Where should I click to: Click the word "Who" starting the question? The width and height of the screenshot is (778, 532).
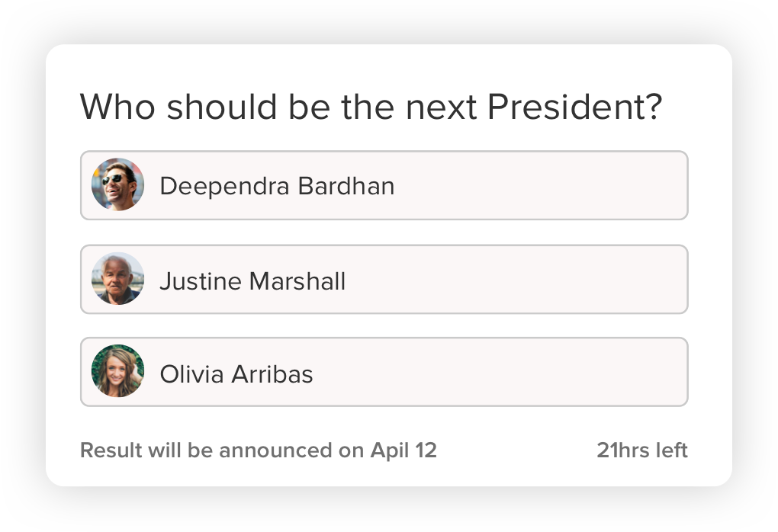[118, 107]
